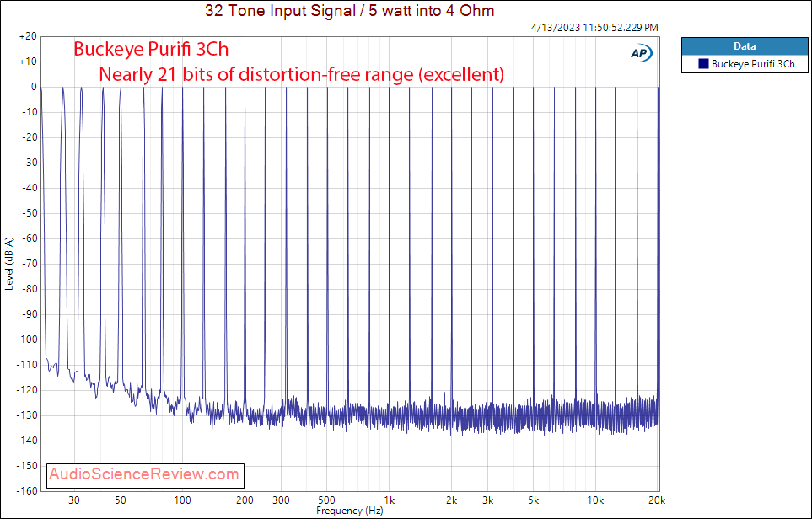Click the 3k frequency tick label

pyautogui.click(x=487, y=500)
